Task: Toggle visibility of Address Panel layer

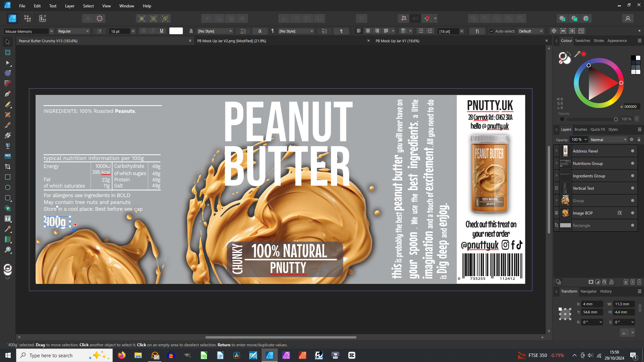Action: (x=633, y=151)
